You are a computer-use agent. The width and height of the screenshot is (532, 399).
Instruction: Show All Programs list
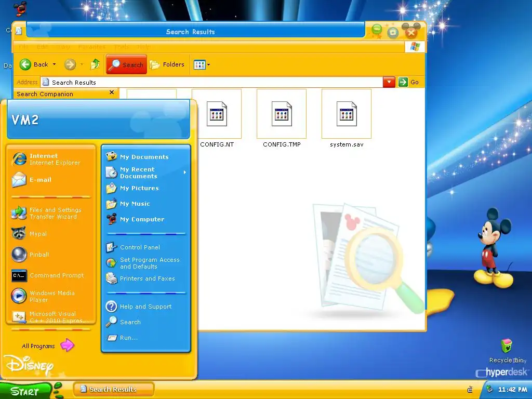tap(47, 345)
